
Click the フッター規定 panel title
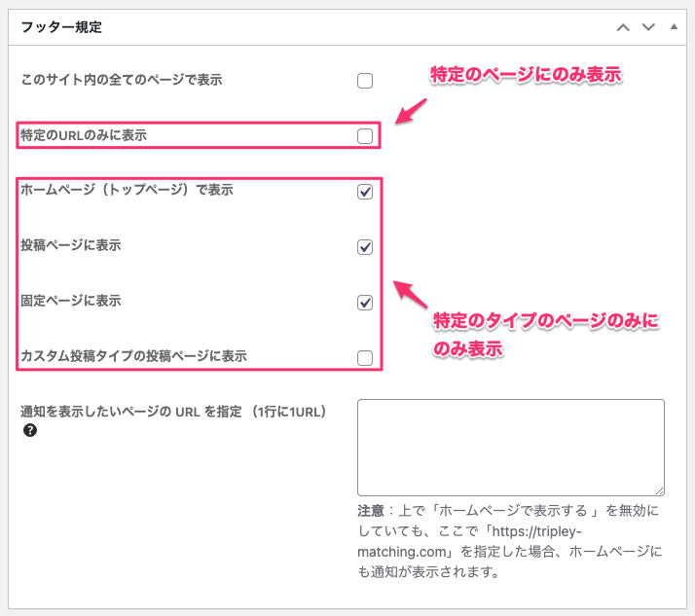click(x=62, y=27)
